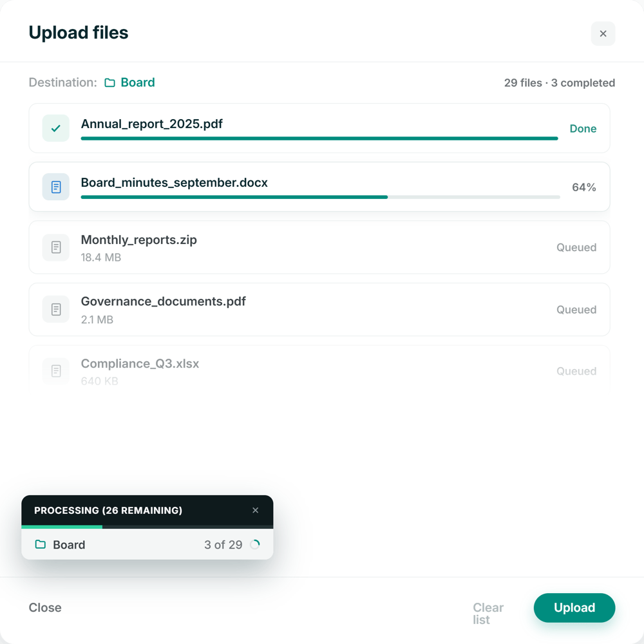Click the loading spinner in the Processing toast
Image resolution: width=644 pixels, height=644 pixels.
[x=254, y=545]
